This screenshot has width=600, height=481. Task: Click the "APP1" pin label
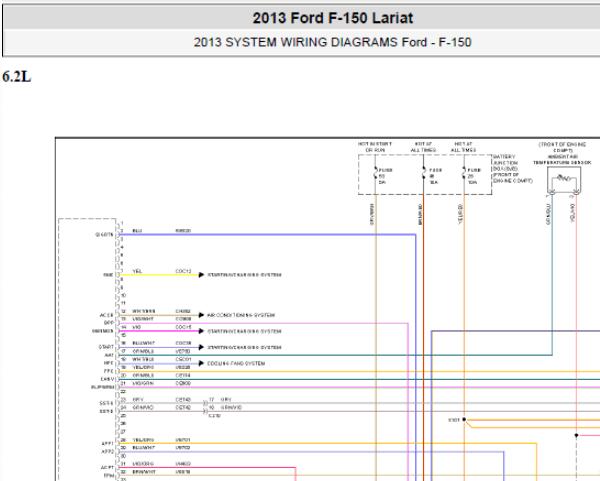tap(108, 444)
